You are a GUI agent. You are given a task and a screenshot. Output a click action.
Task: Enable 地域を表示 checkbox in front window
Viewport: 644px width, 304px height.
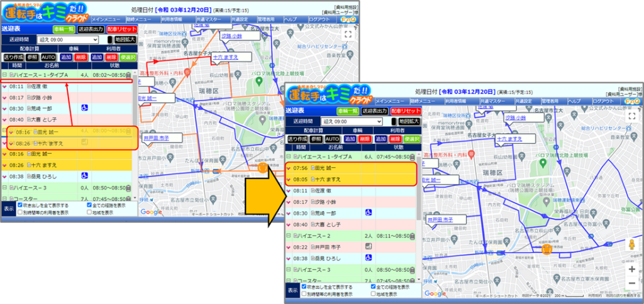point(374,294)
